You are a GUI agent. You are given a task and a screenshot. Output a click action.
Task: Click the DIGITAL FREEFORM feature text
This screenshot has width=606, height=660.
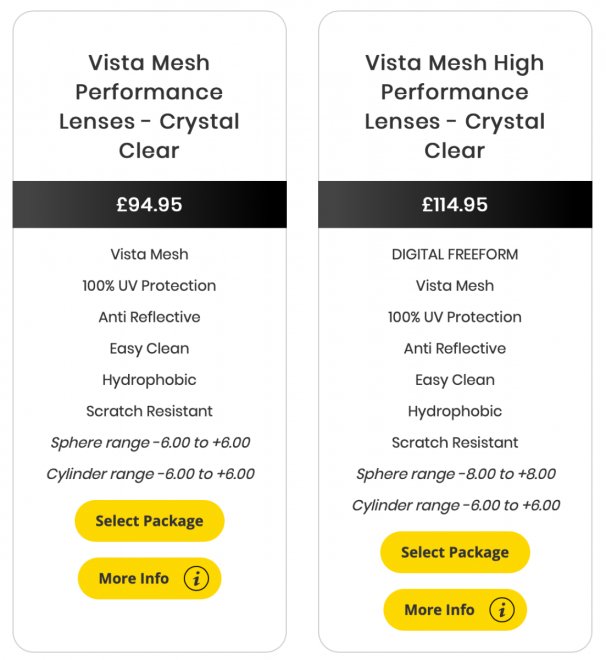click(455, 254)
